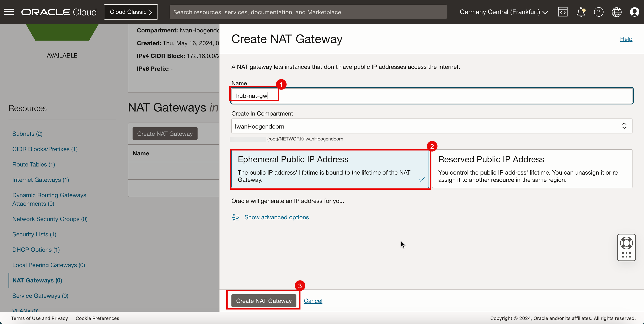The width and height of the screenshot is (644, 324).
Task: Click the user profile avatar icon
Action: click(x=634, y=12)
